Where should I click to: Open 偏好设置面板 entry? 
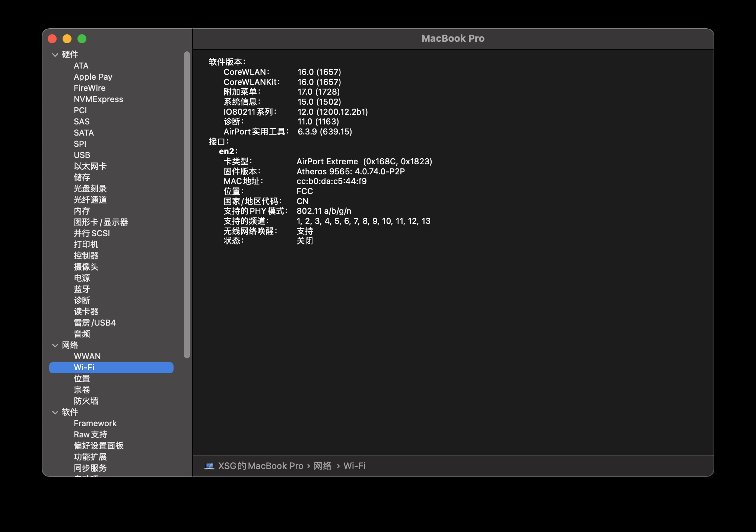[98, 446]
